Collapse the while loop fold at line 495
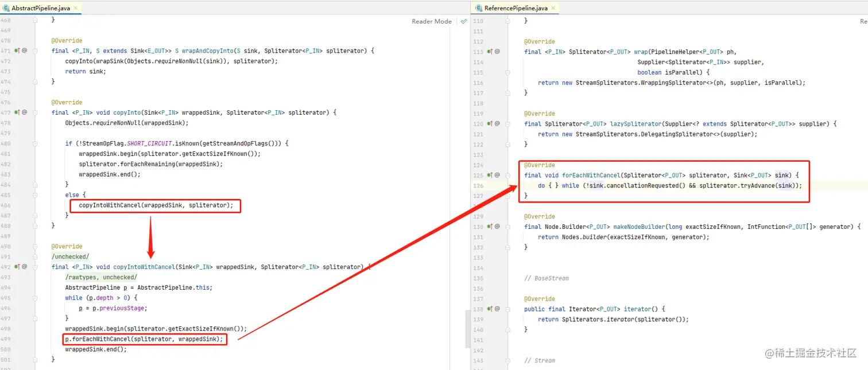The image size is (868, 370). click(x=35, y=298)
